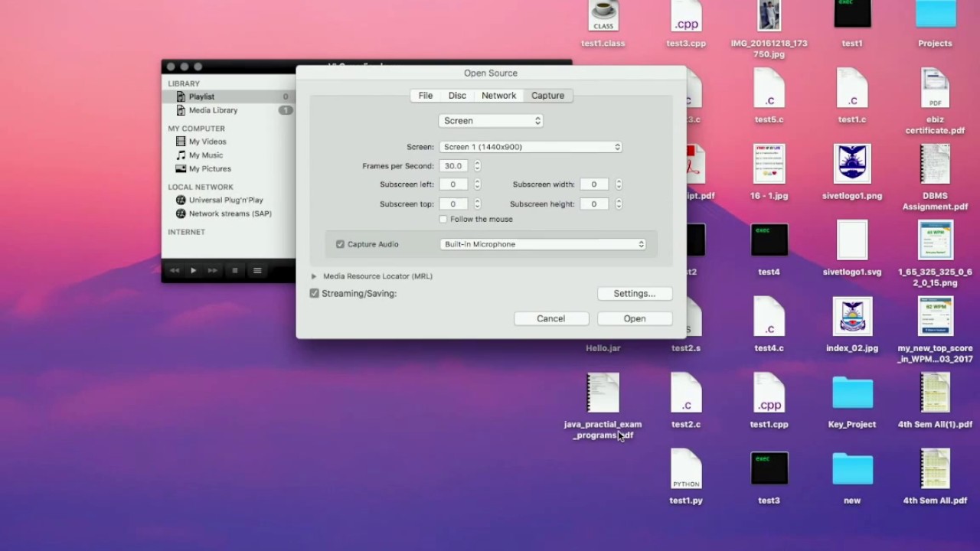The height and width of the screenshot is (551, 980).
Task: Select test4.c desktop file
Action: point(769,324)
